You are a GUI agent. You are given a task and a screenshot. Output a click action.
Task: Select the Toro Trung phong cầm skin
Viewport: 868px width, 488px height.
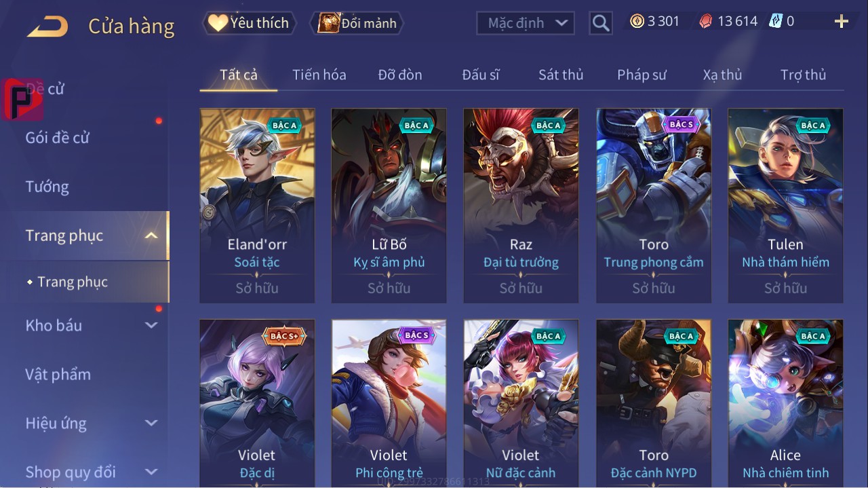coord(654,206)
